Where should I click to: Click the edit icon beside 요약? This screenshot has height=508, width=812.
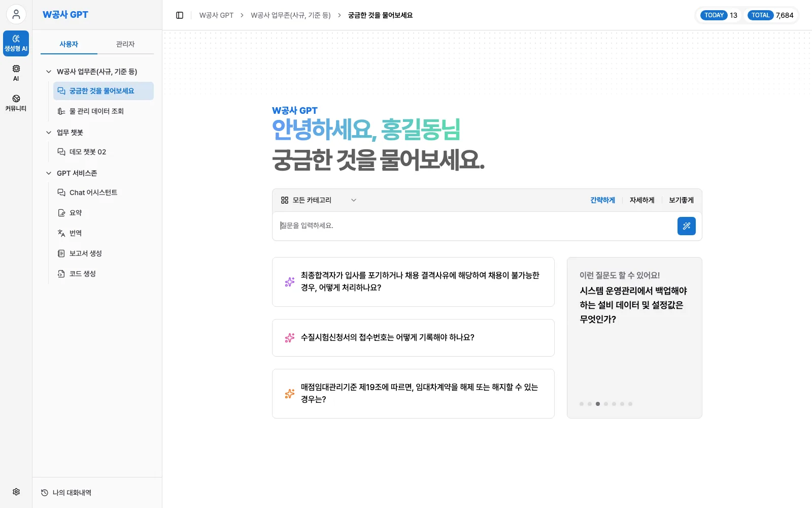pyautogui.click(x=61, y=213)
